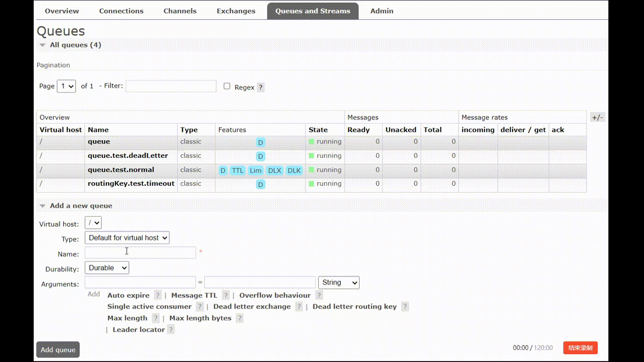Open the Durability dropdown
This screenshot has width=644, height=362.
107,268
